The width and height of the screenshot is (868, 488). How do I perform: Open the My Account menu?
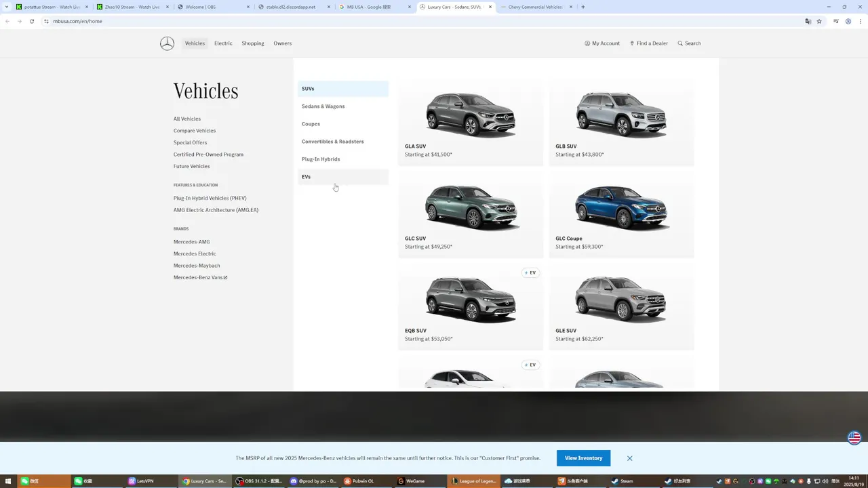[x=602, y=43]
